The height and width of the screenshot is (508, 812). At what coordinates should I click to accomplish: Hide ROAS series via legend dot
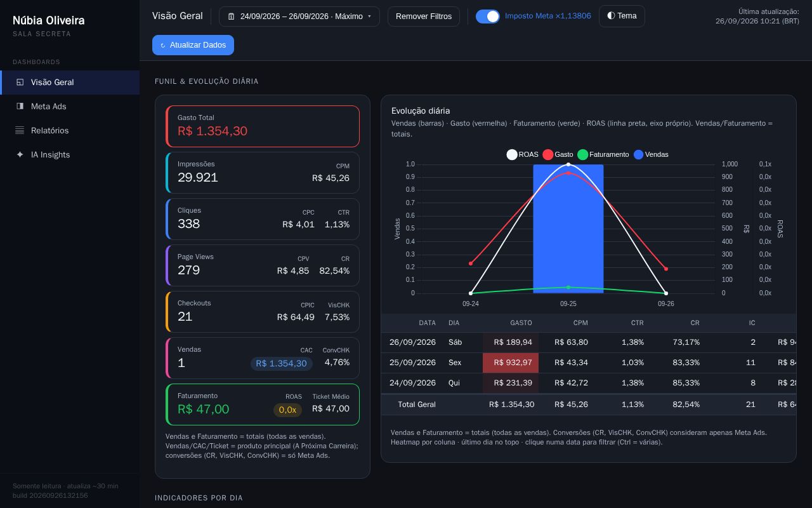click(x=512, y=155)
